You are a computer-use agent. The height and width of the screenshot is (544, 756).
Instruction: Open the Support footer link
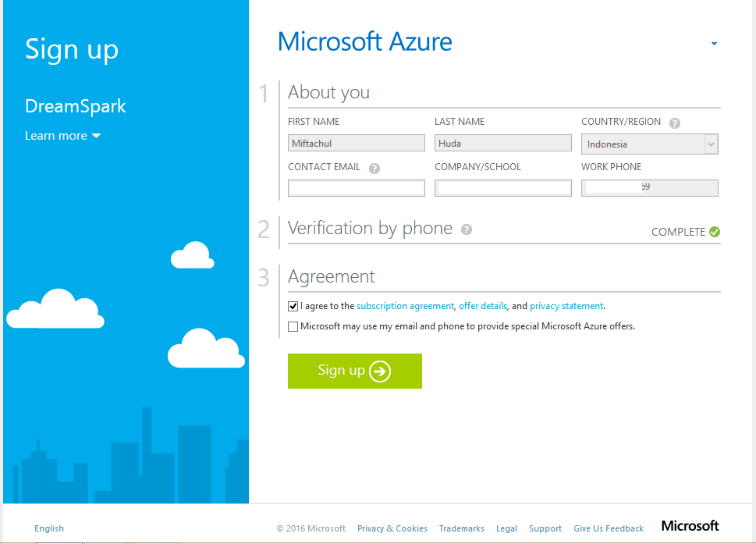[x=545, y=528]
